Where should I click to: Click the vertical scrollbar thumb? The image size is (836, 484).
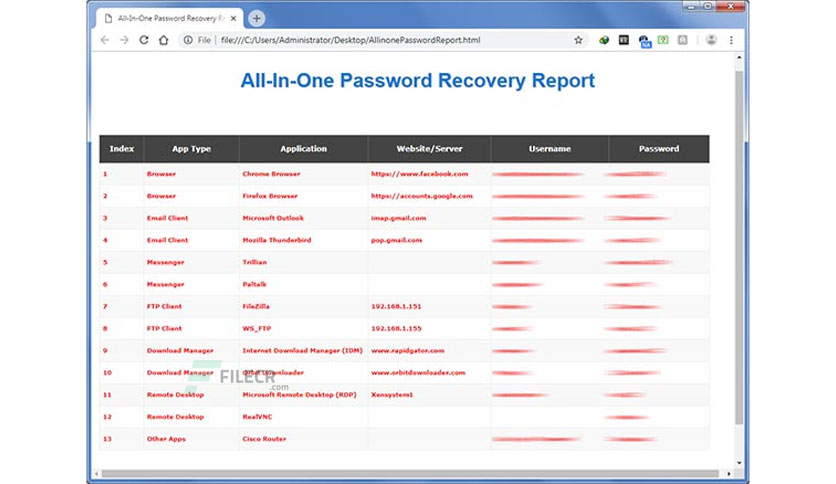pyautogui.click(x=739, y=248)
